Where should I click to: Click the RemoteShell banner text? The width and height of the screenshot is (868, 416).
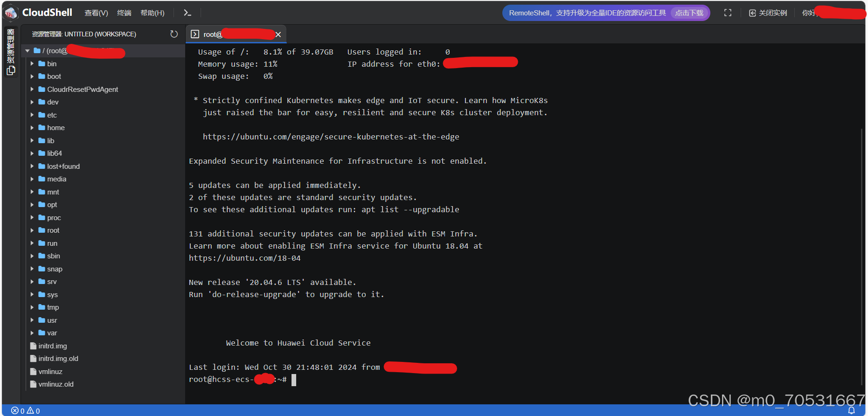pos(587,13)
